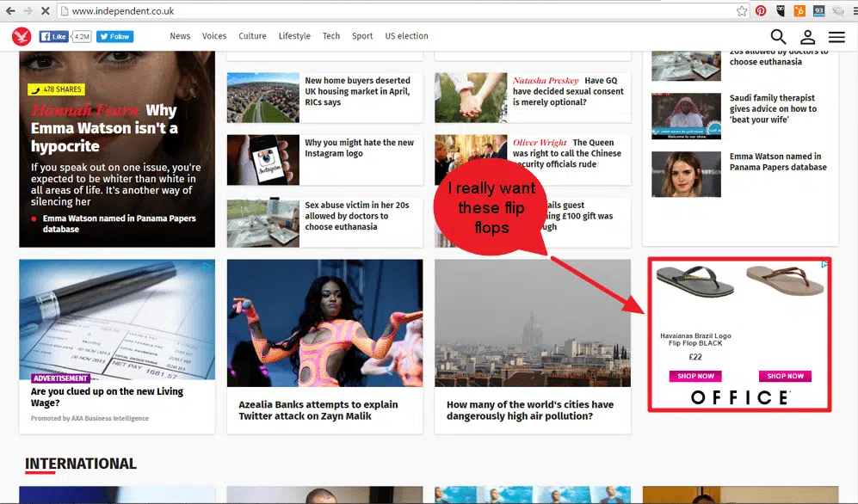Open the new Instagram logo article

pyautogui.click(x=359, y=148)
